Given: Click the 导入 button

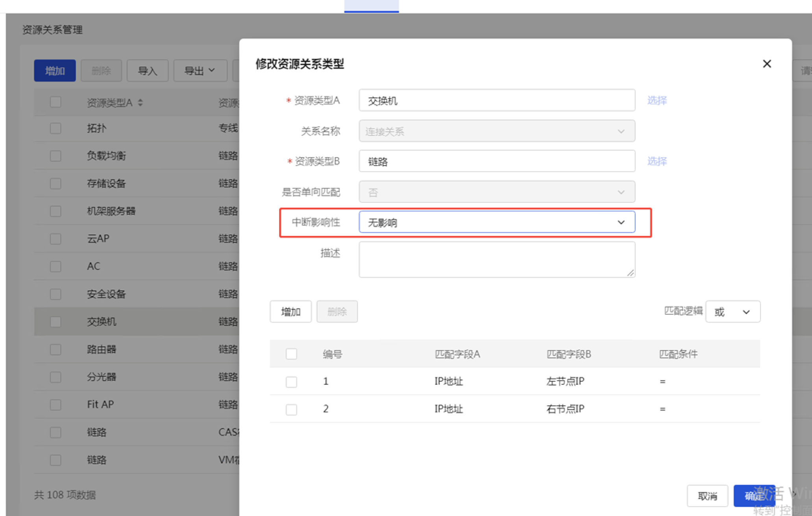Looking at the screenshot, I should pos(148,71).
